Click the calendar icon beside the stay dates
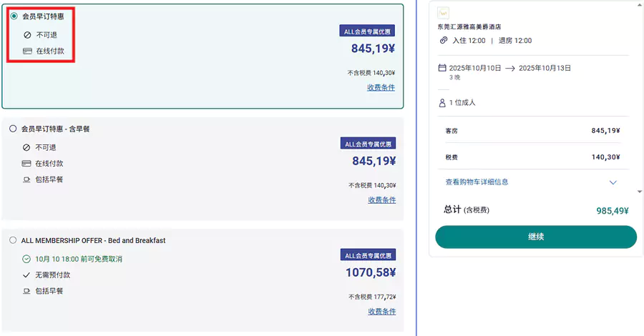Image resolution: width=644 pixels, height=336 pixels. (442, 68)
